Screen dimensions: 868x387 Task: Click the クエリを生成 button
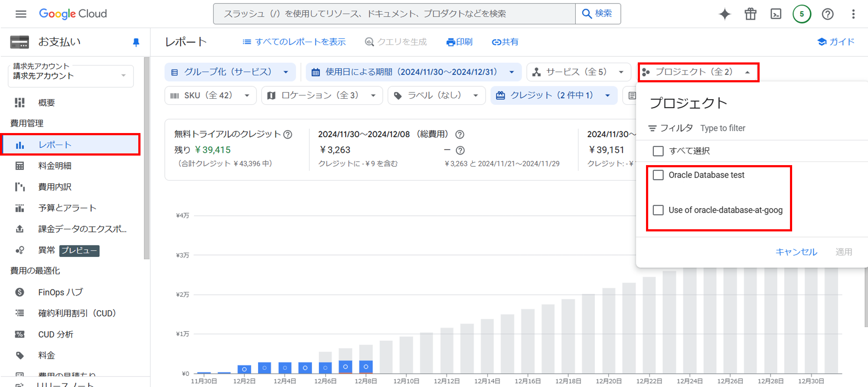pyautogui.click(x=396, y=42)
